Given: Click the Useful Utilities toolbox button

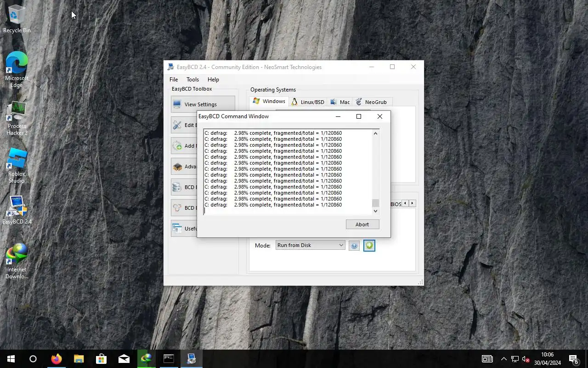Looking at the screenshot, I should [184, 229].
